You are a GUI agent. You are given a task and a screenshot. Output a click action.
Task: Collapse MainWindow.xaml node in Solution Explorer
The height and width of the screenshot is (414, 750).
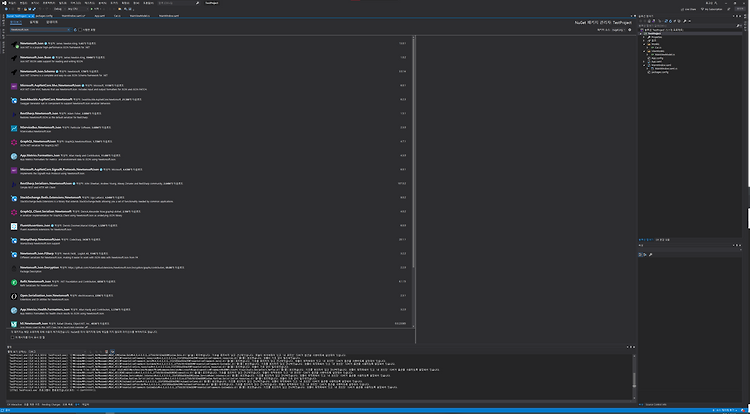pos(644,65)
